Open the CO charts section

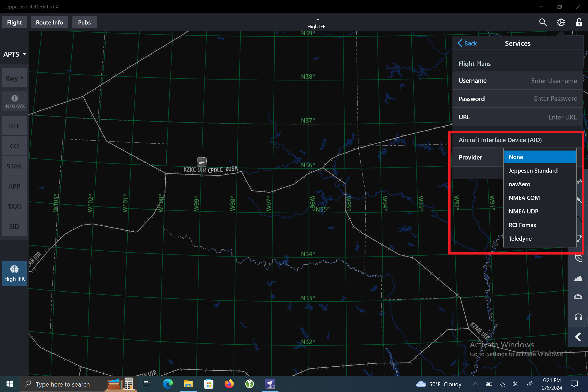(14, 146)
